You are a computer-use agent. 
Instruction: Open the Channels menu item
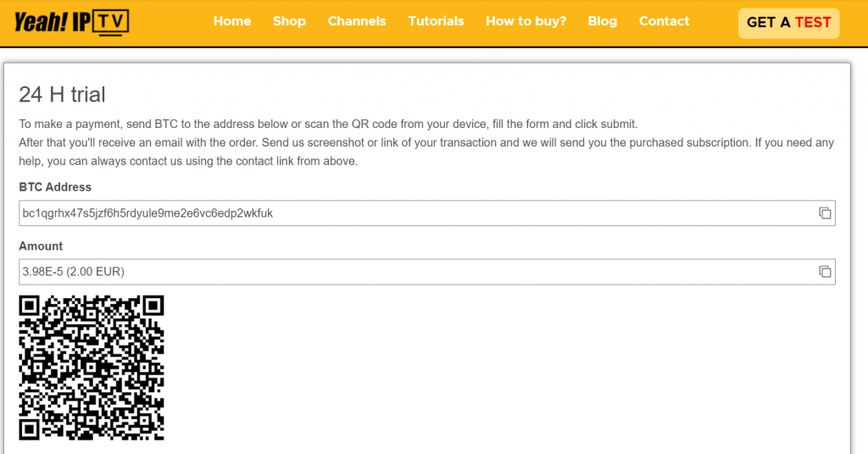(x=357, y=21)
